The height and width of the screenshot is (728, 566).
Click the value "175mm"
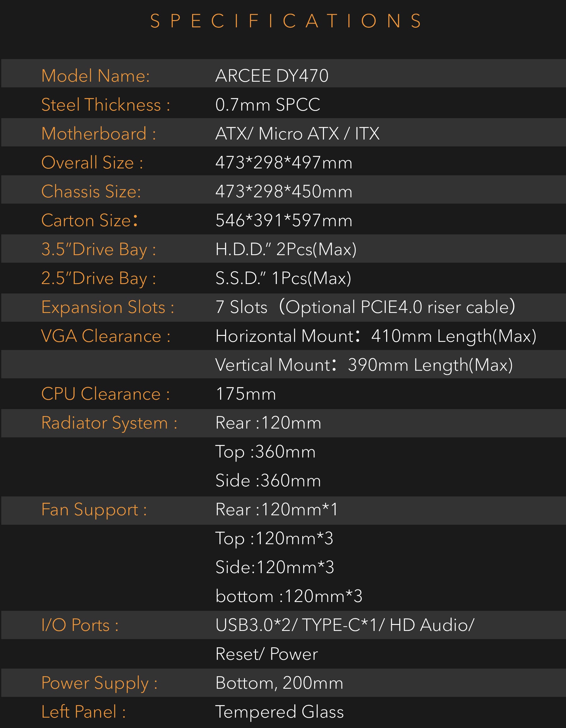click(246, 394)
